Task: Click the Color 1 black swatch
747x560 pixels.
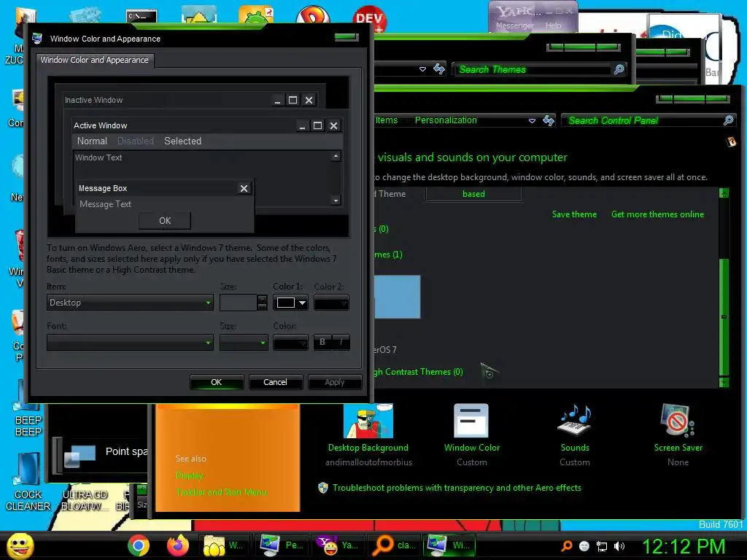Action: coord(286,303)
